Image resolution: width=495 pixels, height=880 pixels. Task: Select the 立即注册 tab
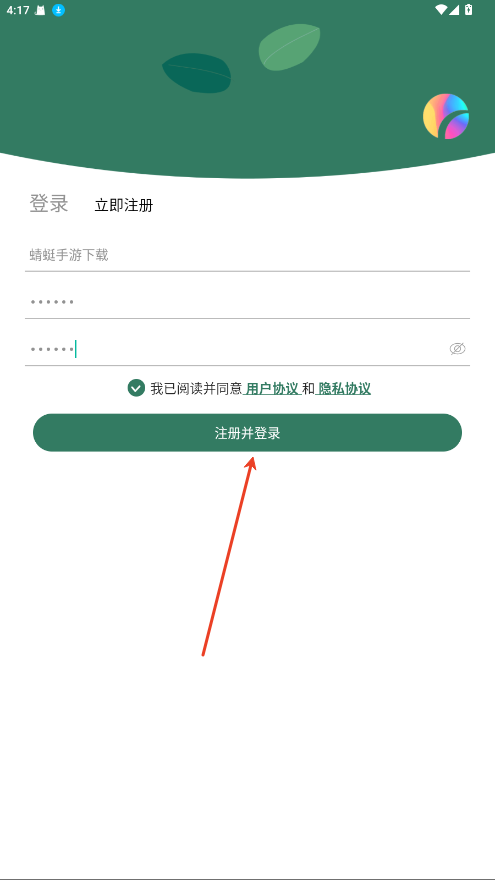[123, 205]
